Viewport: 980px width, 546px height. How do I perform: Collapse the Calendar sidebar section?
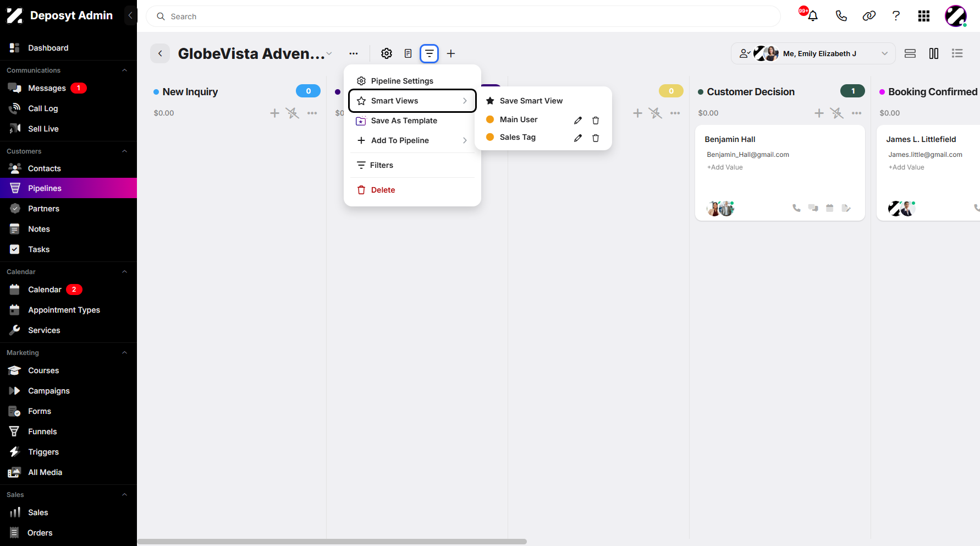(125, 272)
